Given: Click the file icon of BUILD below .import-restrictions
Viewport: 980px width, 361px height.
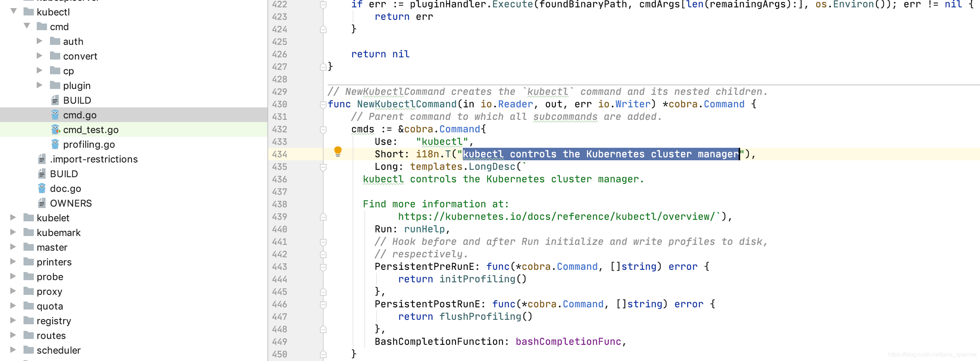Looking at the screenshot, I should tap(42, 174).
